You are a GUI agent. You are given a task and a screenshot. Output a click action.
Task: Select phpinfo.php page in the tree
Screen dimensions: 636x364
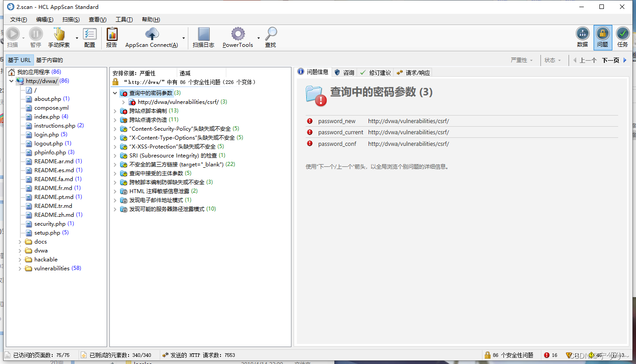(50, 152)
